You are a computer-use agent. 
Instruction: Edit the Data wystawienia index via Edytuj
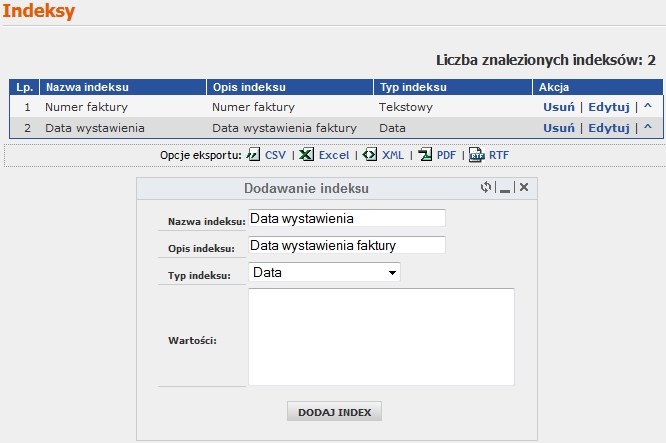608,128
